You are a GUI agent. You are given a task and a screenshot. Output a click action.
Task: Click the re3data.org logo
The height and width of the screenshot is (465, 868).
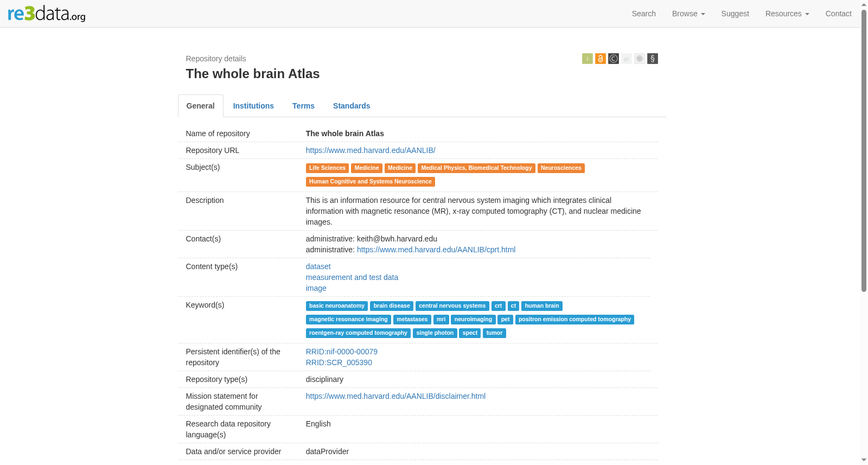click(47, 14)
